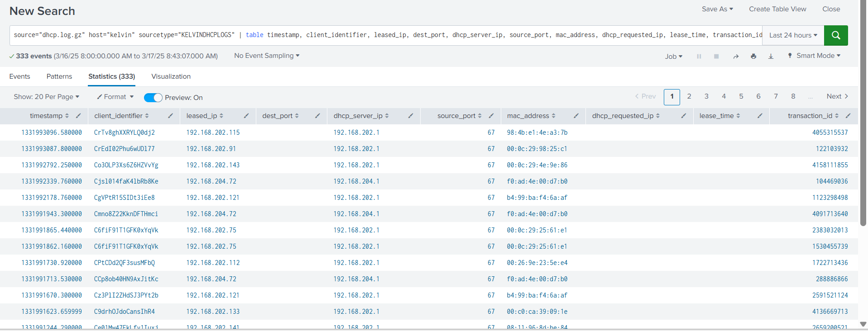Switch to the Events tab

click(x=19, y=76)
